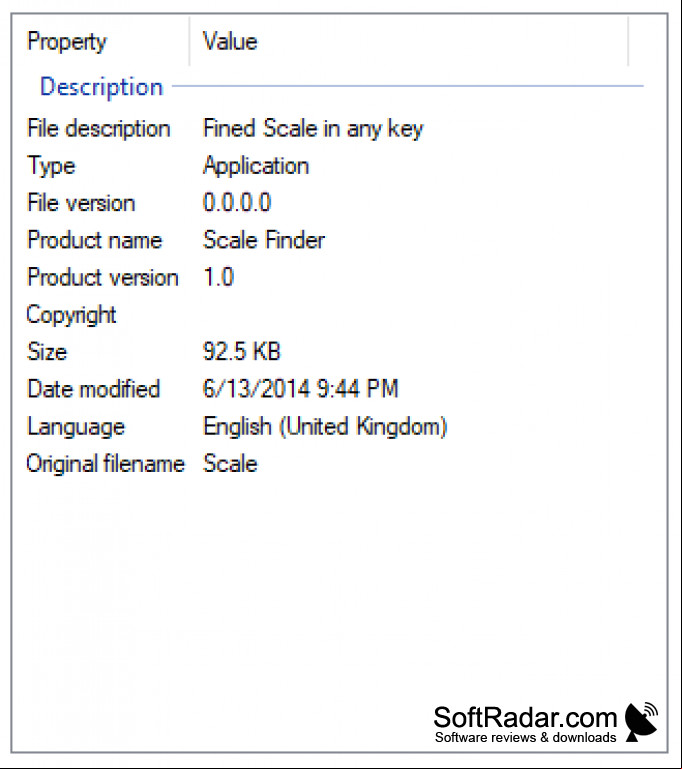The image size is (682, 769).
Task: Click the 0.0.0.0 version value
Action: pos(237,203)
